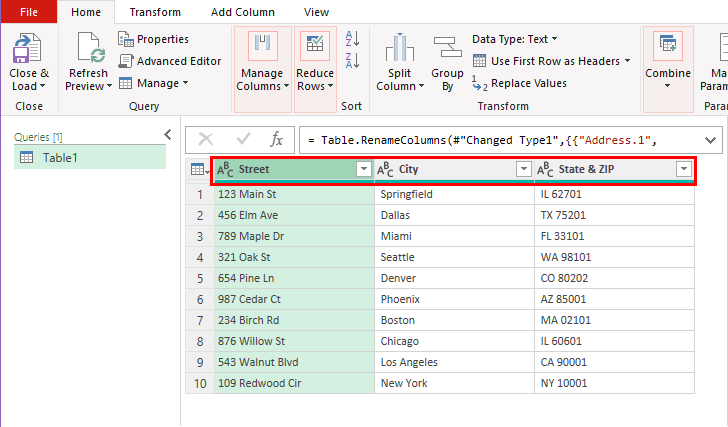Screen dimensions: 728x427
Task: Click the fx function button
Action: coord(276,140)
